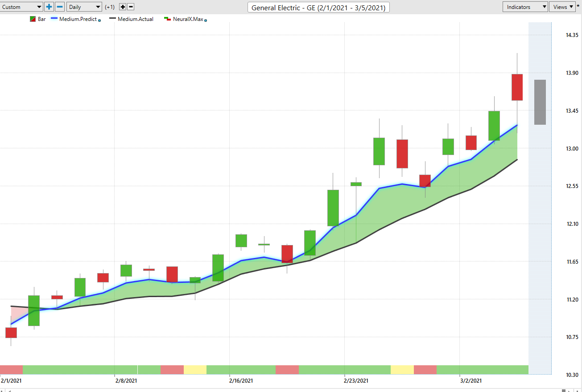The image size is (582, 392).
Task: Click the 10.75 price axis label
Action: [x=573, y=337]
